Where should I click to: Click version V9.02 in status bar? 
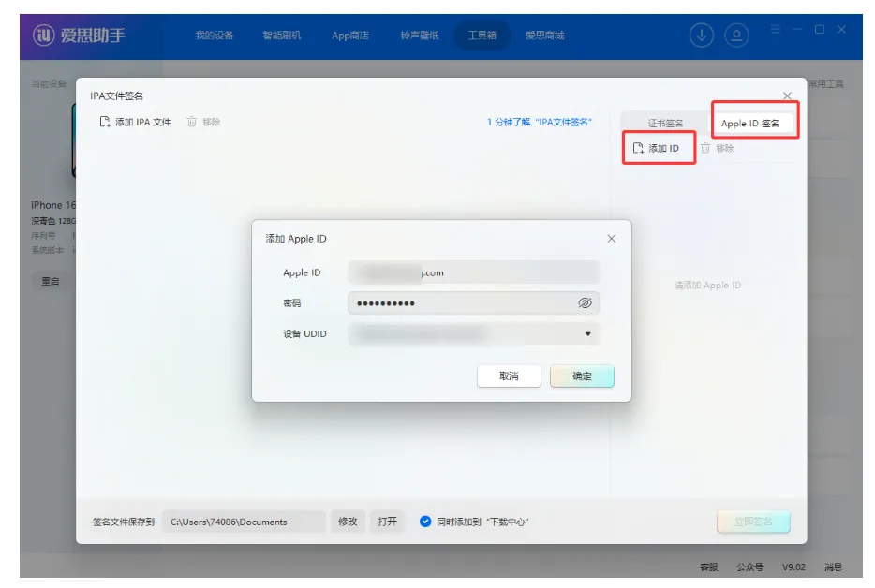pos(793,566)
